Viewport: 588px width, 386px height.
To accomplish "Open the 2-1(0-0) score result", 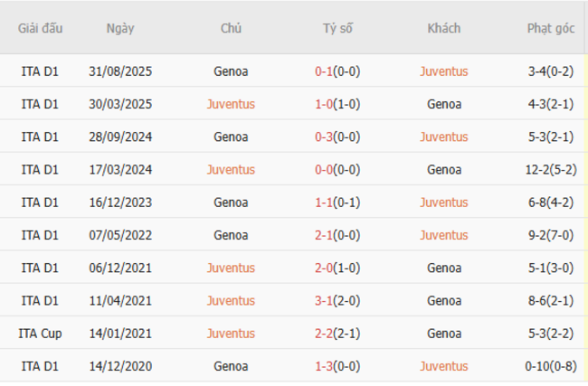I will pos(337,235).
